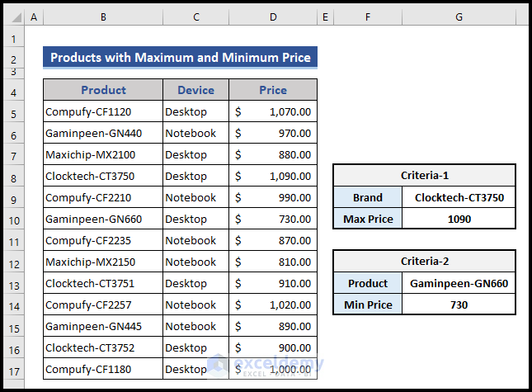Click the Brand label cell
The image size is (532, 392).
[368, 197]
